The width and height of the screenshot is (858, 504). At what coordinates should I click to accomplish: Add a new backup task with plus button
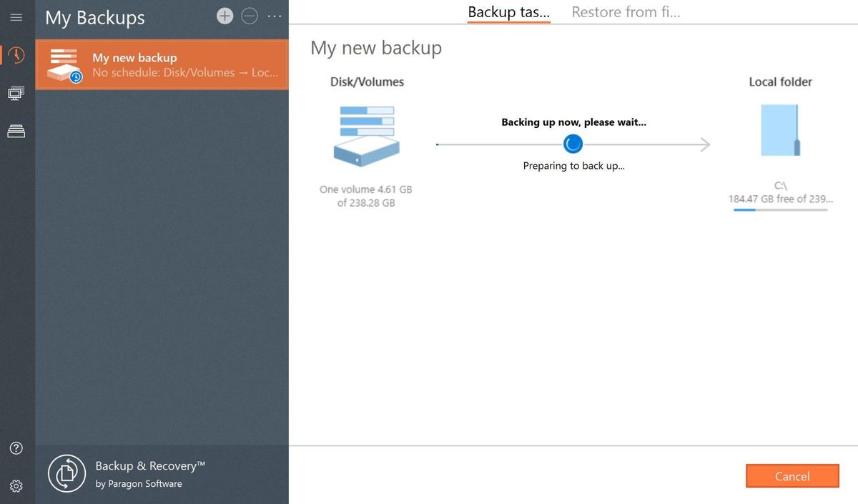pyautogui.click(x=225, y=14)
